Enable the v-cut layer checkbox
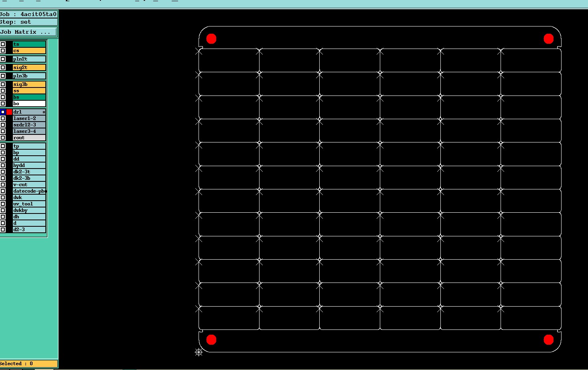The width and height of the screenshot is (588, 370). (3, 185)
